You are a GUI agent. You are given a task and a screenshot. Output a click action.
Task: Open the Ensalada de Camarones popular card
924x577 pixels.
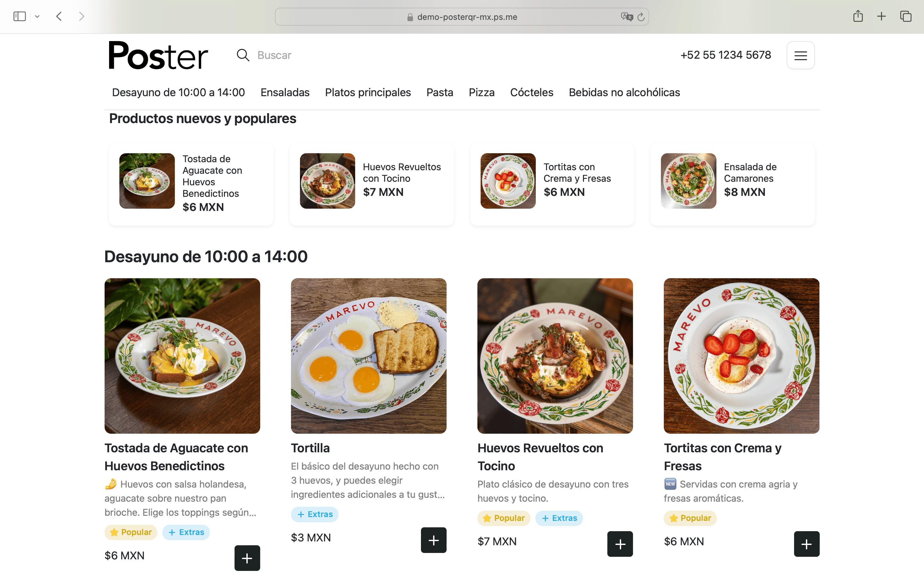(732, 184)
